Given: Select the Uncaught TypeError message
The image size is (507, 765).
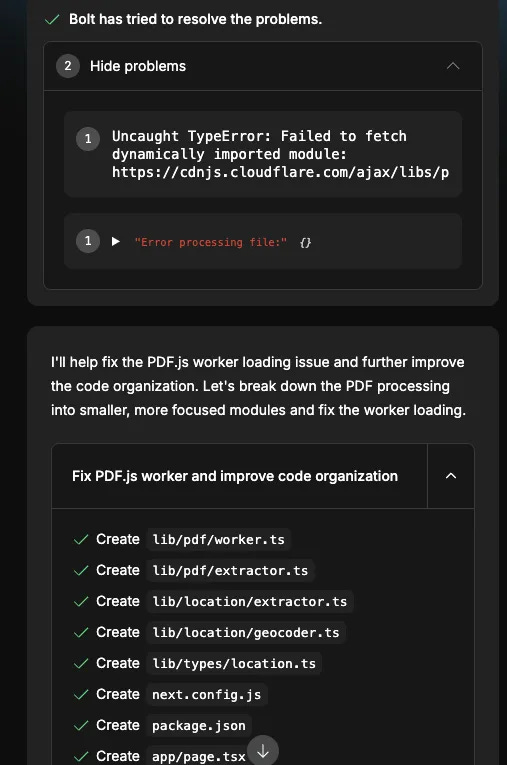Looking at the screenshot, I should pos(280,154).
